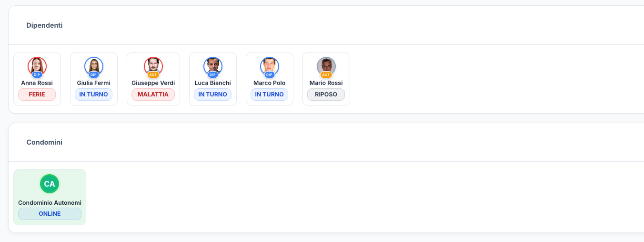This screenshot has height=242, width=644.
Task: Click the ONLINE status badge
Action: [50, 214]
